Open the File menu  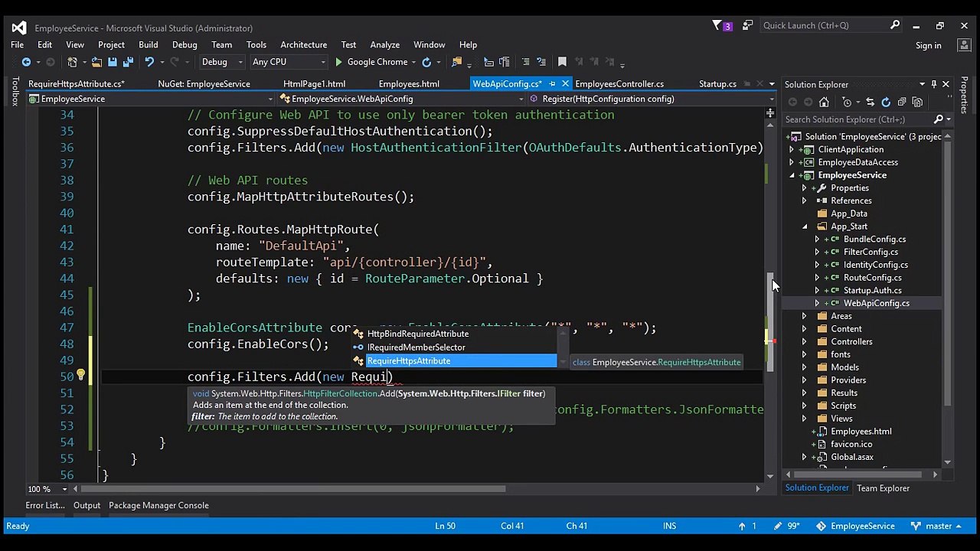[x=17, y=44]
